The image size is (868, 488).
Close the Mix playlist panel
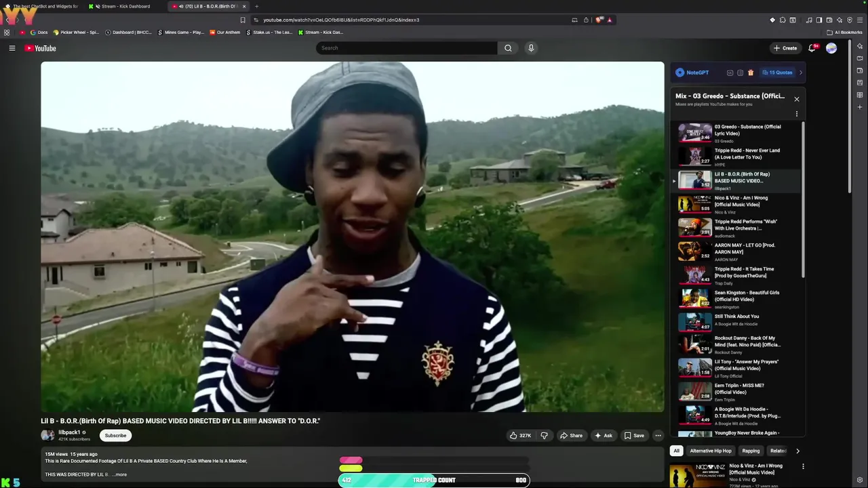click(797, 99)
